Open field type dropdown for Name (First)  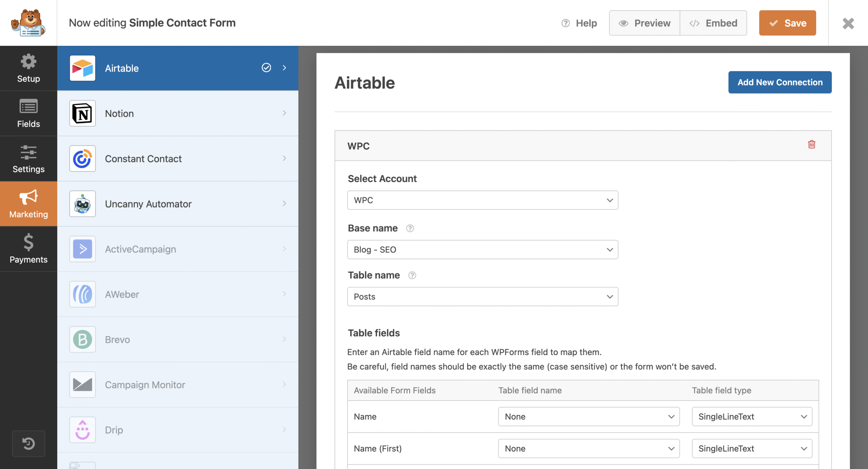tap(752, 448)
